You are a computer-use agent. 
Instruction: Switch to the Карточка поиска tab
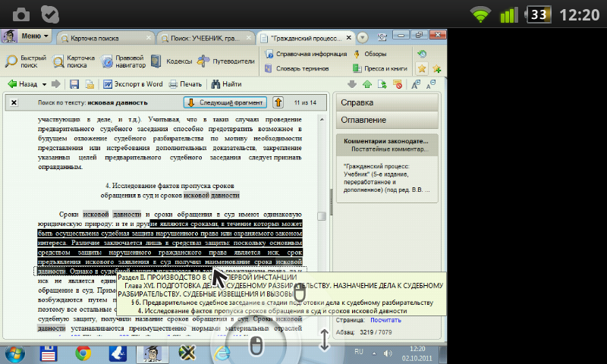(104, 37)
